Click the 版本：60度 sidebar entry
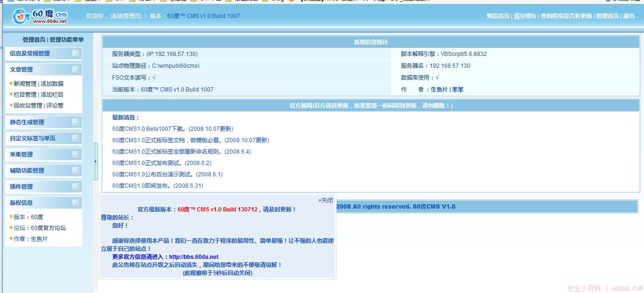 (x=28, y=217)
